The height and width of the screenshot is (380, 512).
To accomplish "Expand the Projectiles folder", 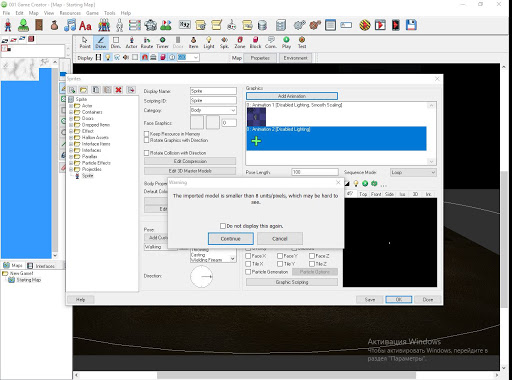I will pyautogui.click(x=71, y=169).
